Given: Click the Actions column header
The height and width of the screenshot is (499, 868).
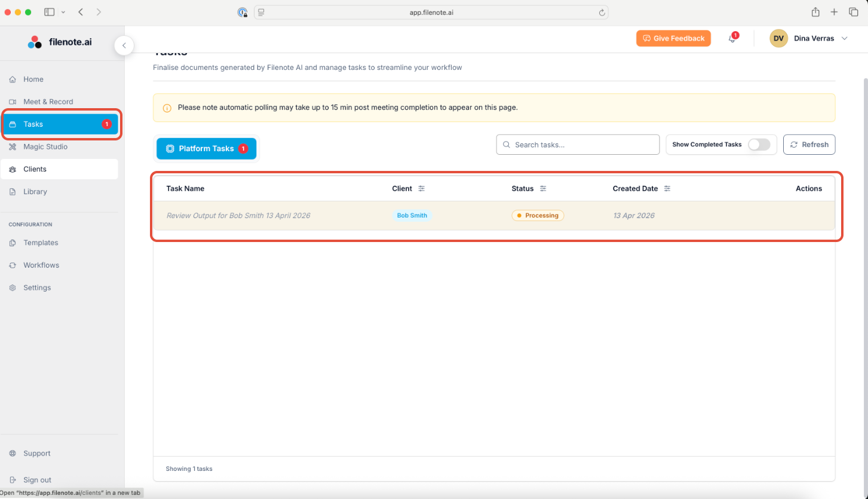Looking at the screenshot, I should (809, 189).
